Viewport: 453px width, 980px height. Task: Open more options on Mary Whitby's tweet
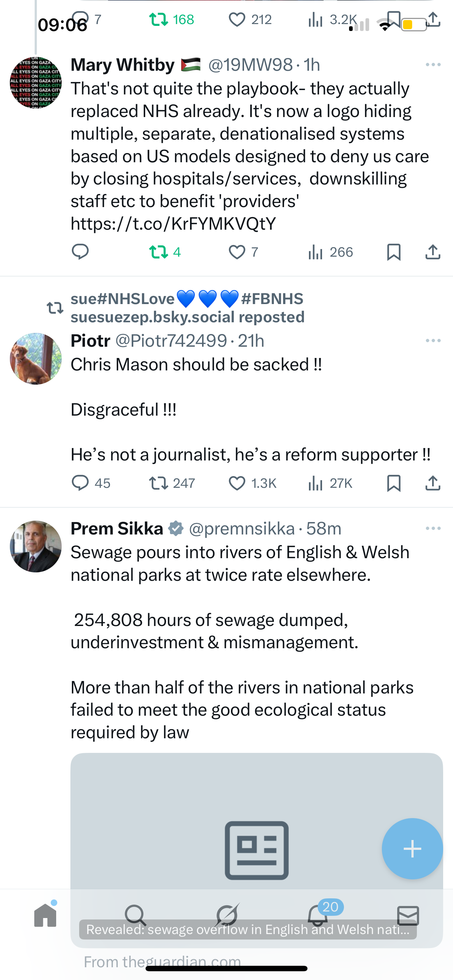click(x=433, y=65)
